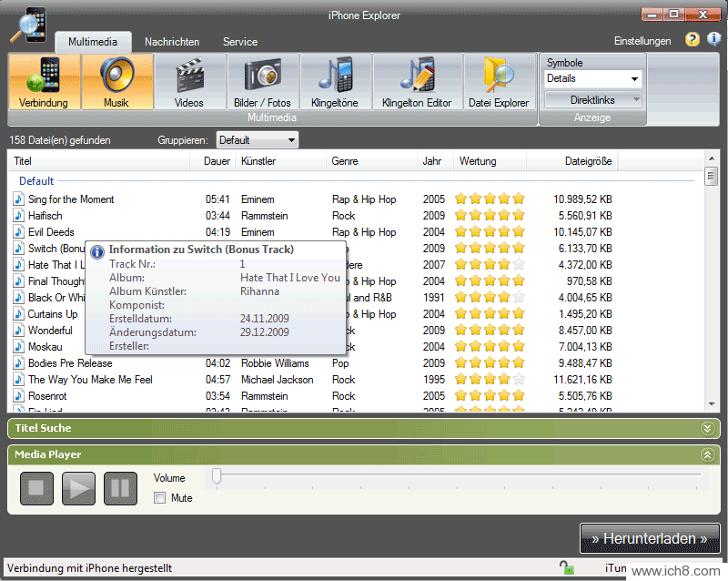Select the track Rosenrot
This screenshot has width=728, height=581.
pyautogui.click(x=47, y=396)
